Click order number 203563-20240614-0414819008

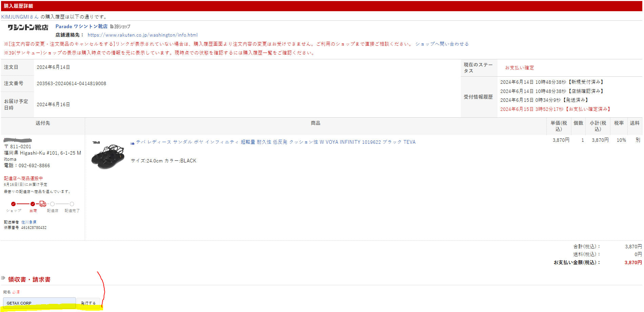pyautogui.click(x=71, y=83)
